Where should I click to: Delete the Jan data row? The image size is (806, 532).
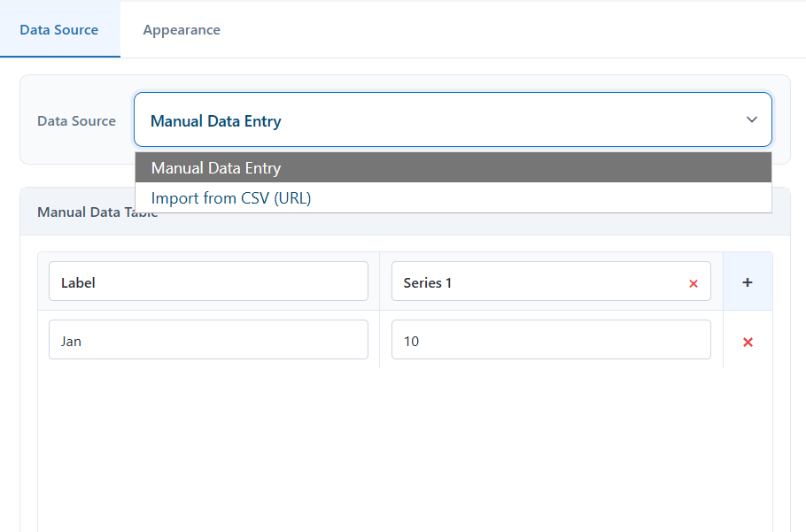click(748, 342)
